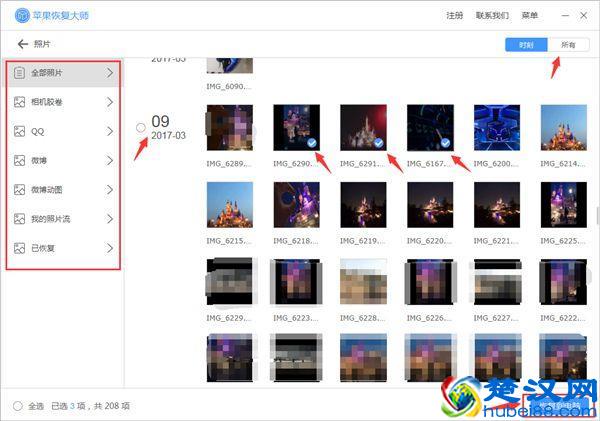This screenshot has height=421, width=600.
Task: Click the 相机胶卷 picture icon
Action: pos(20,102)
